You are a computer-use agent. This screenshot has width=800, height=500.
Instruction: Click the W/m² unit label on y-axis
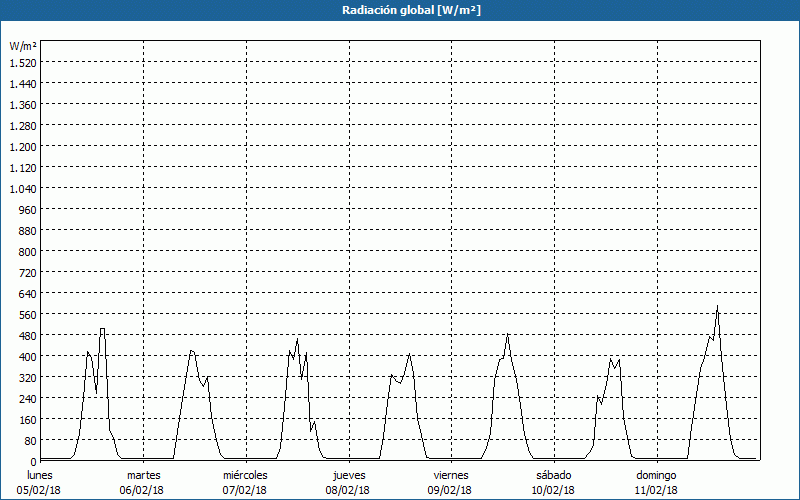[x=23, y=46]
